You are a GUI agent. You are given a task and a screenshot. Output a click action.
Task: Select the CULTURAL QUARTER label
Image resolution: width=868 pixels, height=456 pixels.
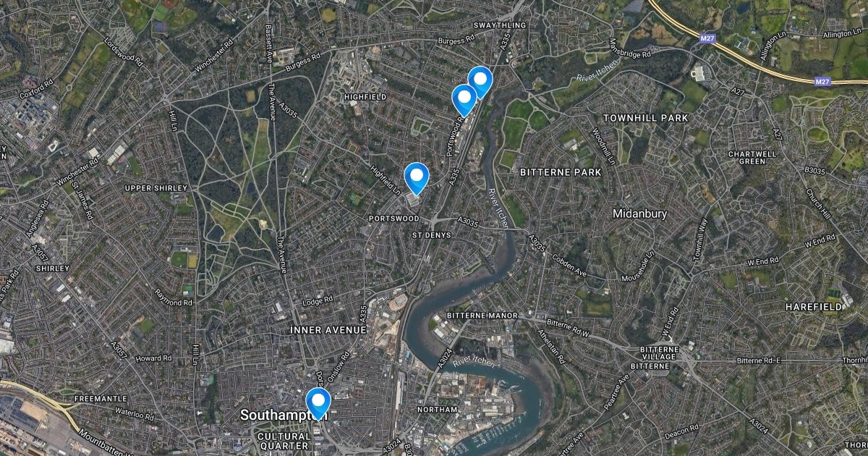(284, 442)
